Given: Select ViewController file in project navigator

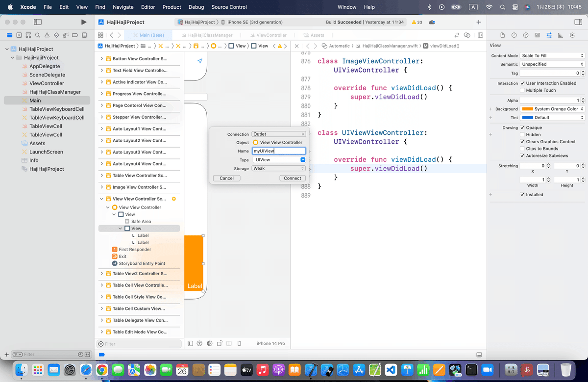Looking at the screenshot, I should pos(47,83).
